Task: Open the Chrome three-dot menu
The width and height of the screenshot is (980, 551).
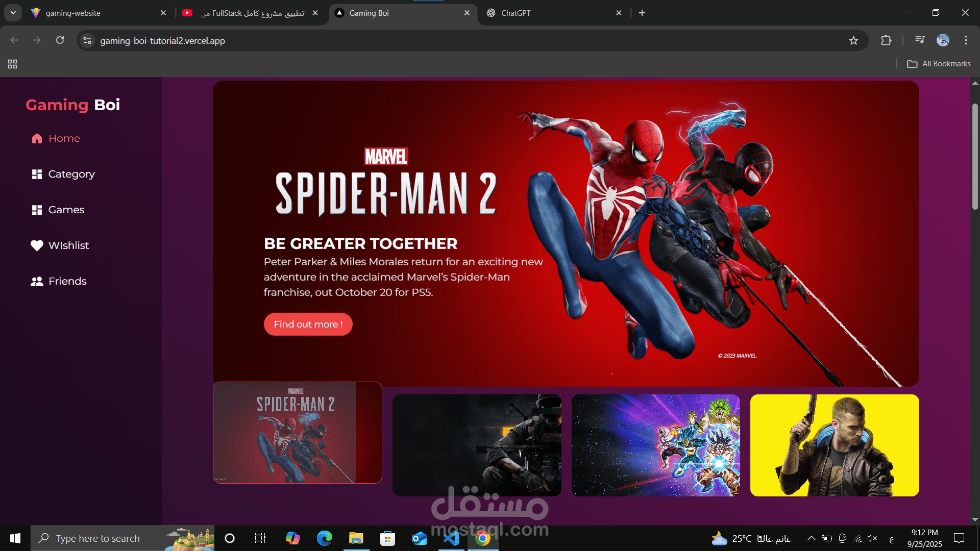Action: 966,40
